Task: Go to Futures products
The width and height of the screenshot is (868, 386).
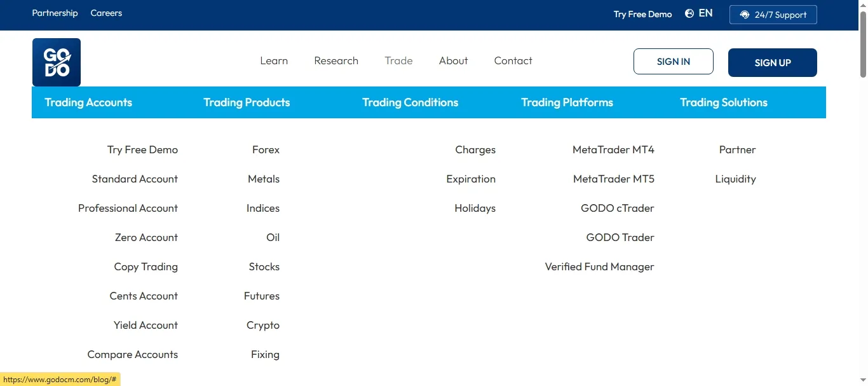Action: click(x=262, y=296)
